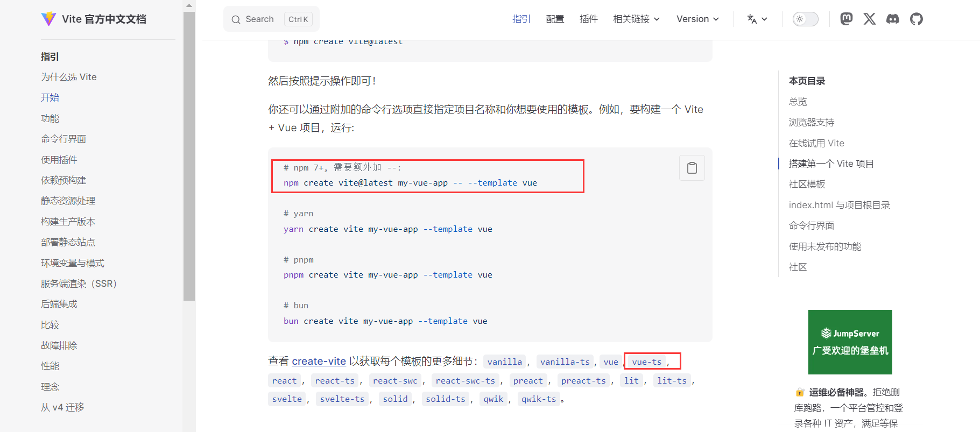This screenshot has width=980, height=432.
Task: Go to 命令行界面 sidebar page
Action: click(64, 139)
